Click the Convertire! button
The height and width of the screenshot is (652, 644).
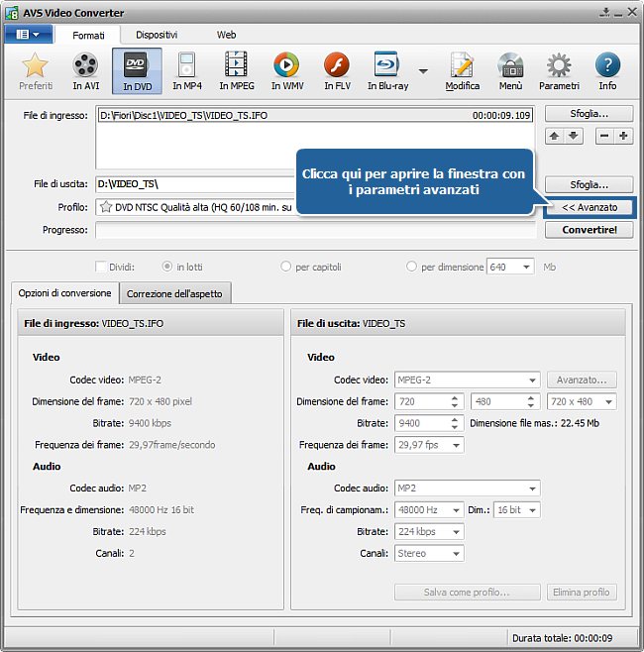pyautogui.click(x=589, y=230)
